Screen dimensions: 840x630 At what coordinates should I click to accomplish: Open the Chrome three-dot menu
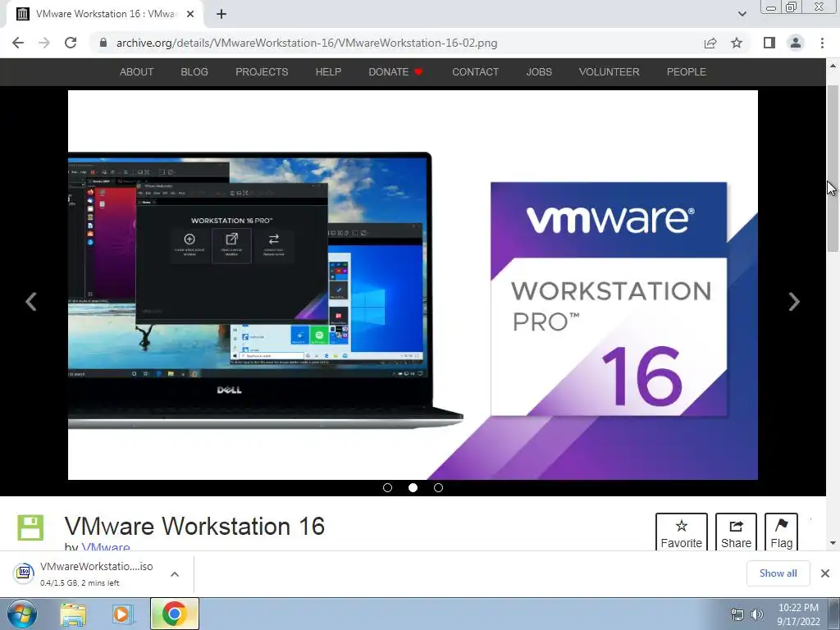[822, 43]
